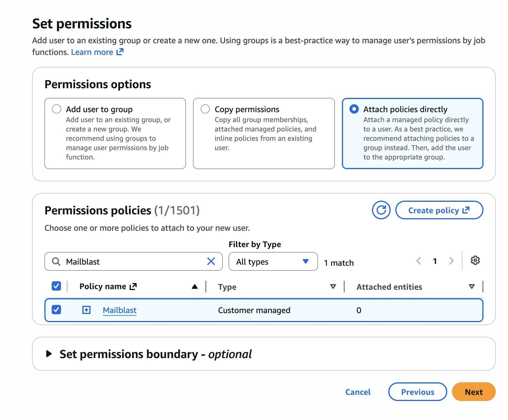Viewport: 508px width, 420px height.
Task: Click the Policy name column header
Action: pos(103,287)
